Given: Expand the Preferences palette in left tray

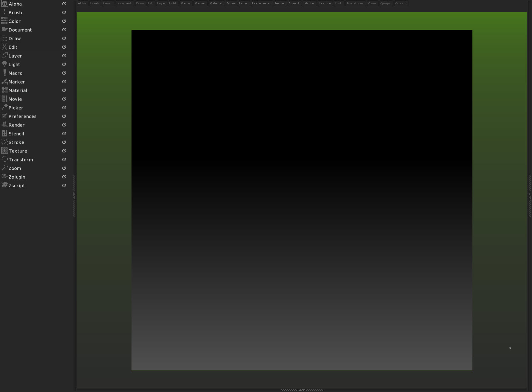Looking at the screenshot, I should pyautogui.click(x=22, y=116).
